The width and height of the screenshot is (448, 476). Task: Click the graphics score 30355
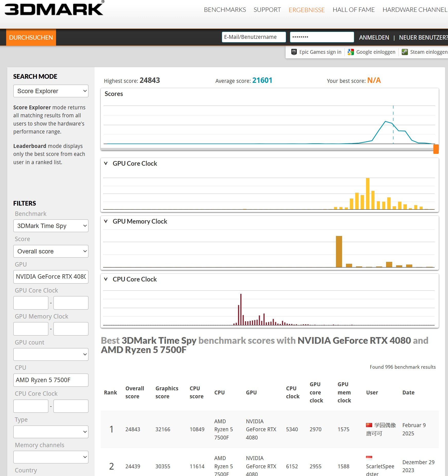pos(163,466)
